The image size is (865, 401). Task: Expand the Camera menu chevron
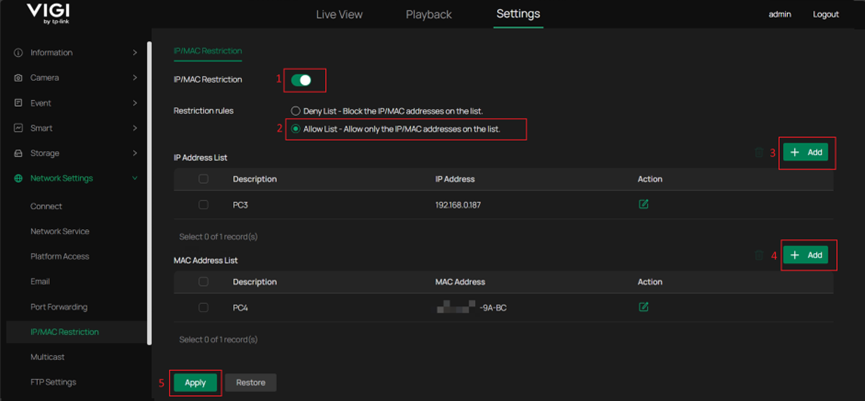(135, 78)
